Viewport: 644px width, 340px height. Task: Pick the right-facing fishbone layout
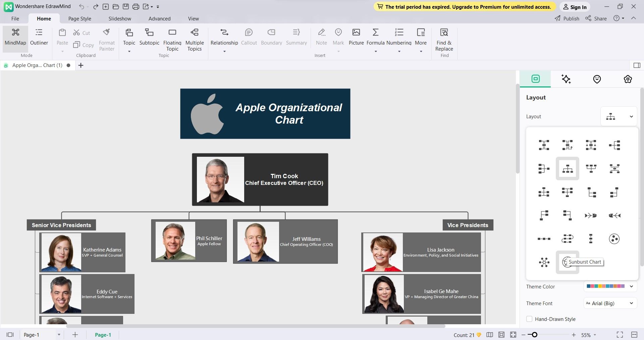click(x=591, y=215)
